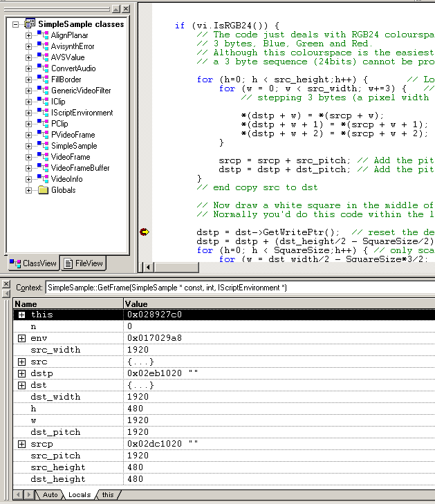Expand the IScriptEnvironment class node
This screenshot has width=435, height=504.
[x=28, y=113]
